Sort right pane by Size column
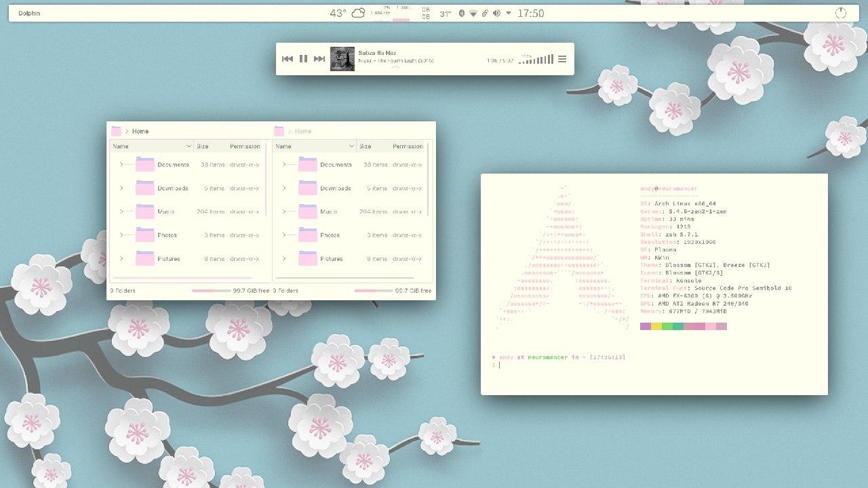 (372, 146)
